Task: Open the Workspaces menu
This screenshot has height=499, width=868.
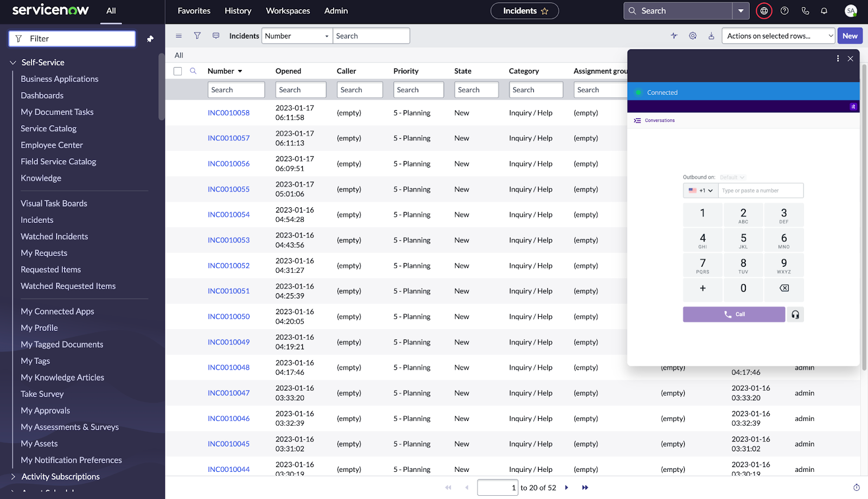Action: point(288,10)
